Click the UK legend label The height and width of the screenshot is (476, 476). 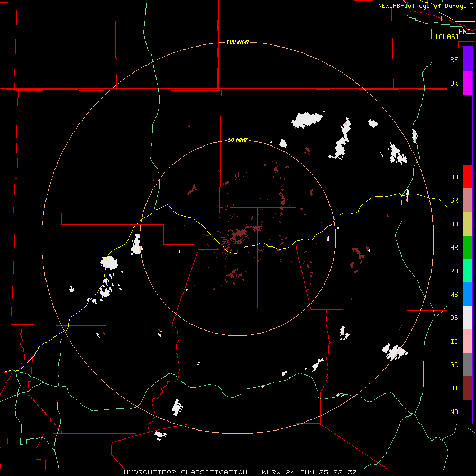[454, 83]
